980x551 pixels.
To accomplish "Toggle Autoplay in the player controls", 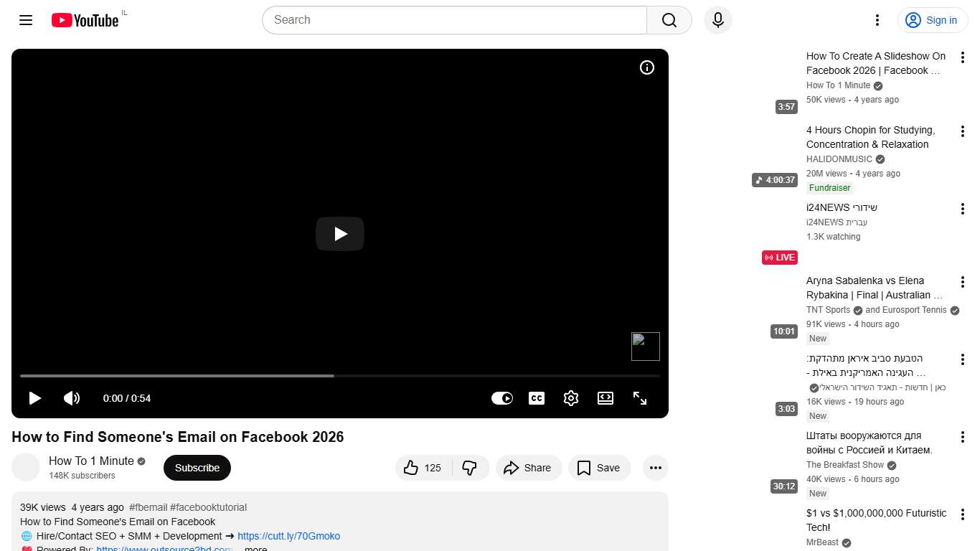I will 502,397.
